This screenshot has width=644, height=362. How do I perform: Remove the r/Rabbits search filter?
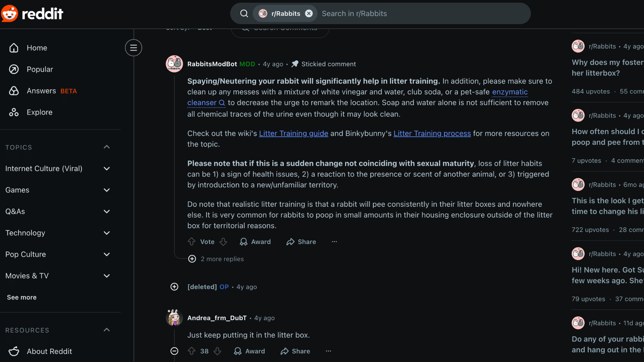309,13
